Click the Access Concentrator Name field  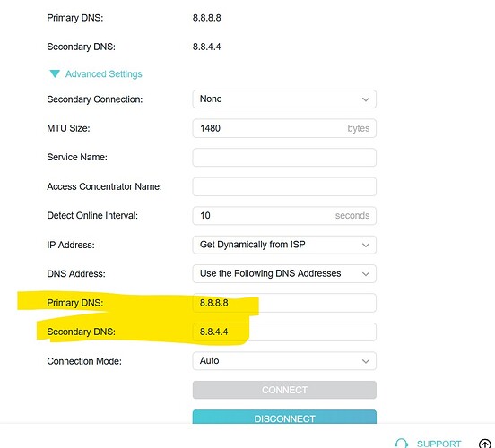pos(284,186)
